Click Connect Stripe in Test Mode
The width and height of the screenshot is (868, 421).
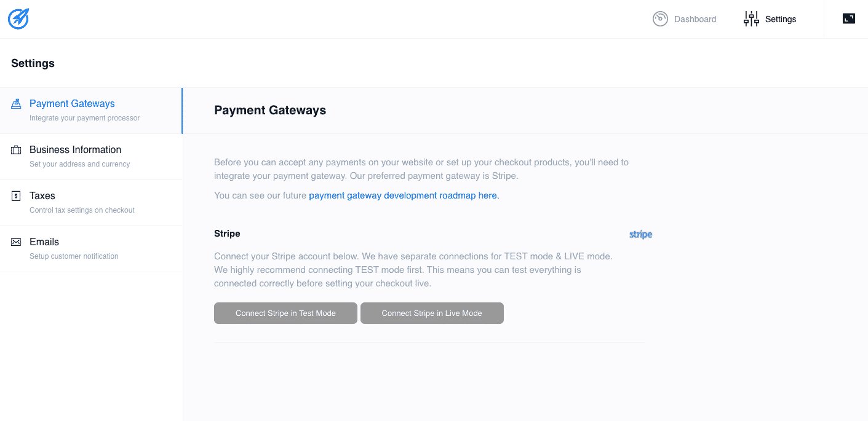tap(285, 313)
